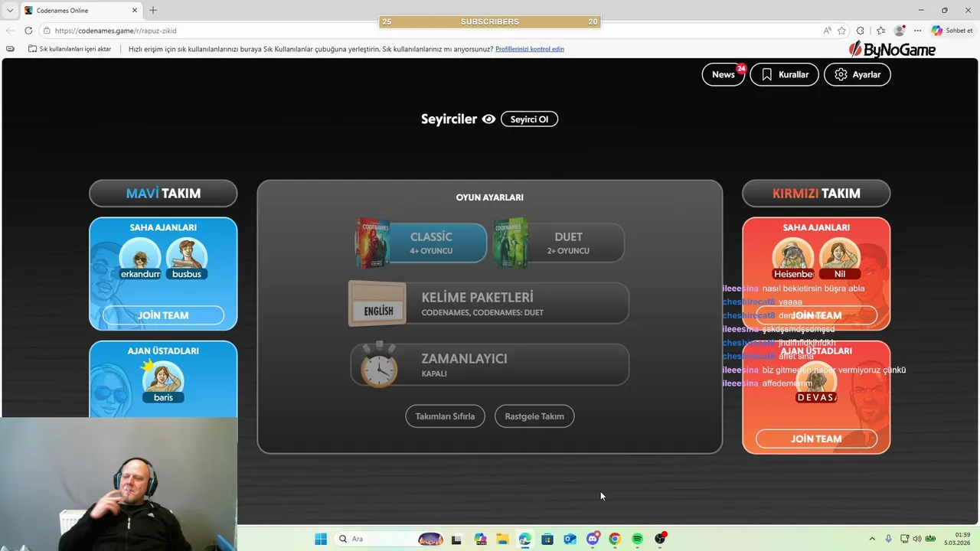Close the Codenames Online tab
Screen dimensions: 980x551
point(136,11)
